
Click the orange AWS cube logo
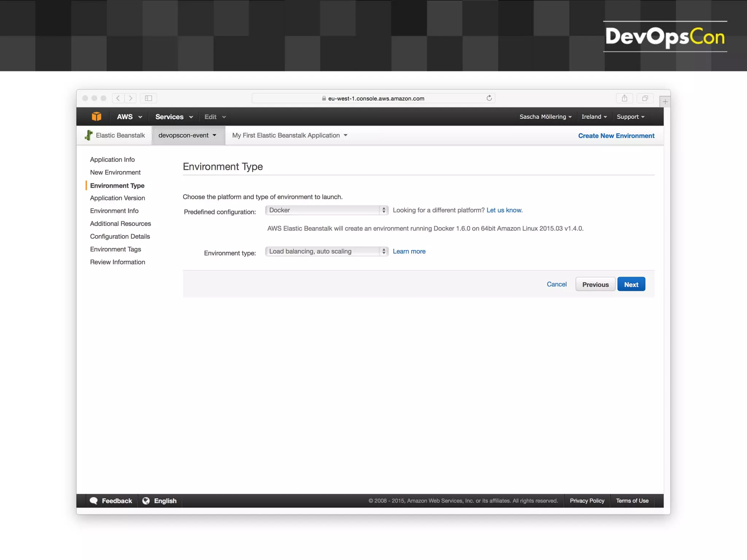96,117
